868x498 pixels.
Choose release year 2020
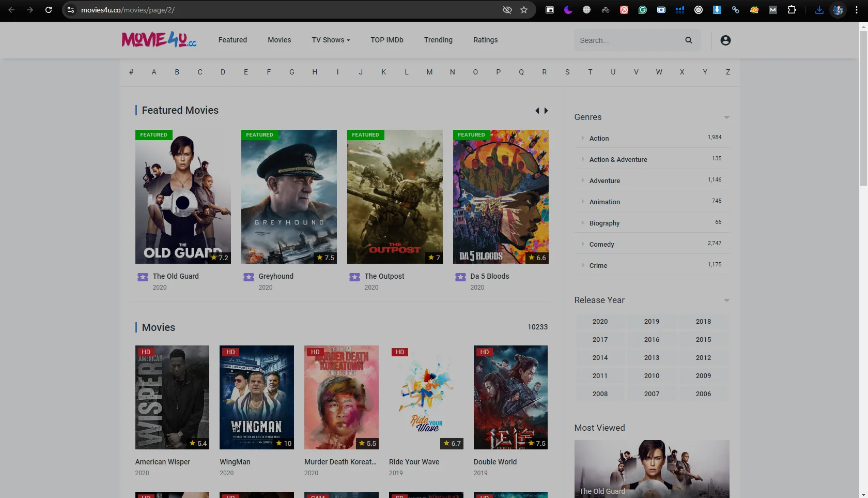coord(600,322)
